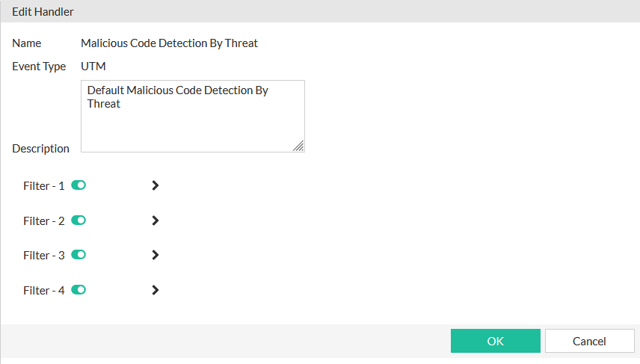Click the 'Filter - 1' label text
The image size is (640, 364).
tap(44, 186)
